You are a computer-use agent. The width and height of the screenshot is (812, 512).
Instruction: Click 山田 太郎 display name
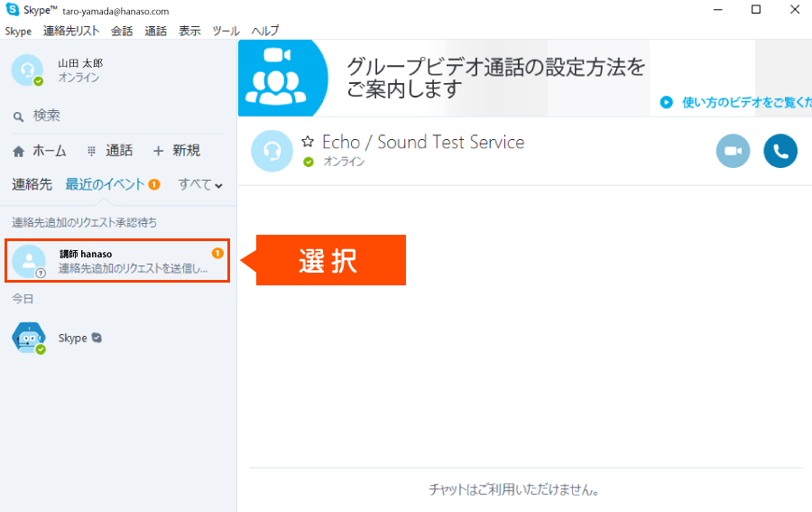(80, 63)
